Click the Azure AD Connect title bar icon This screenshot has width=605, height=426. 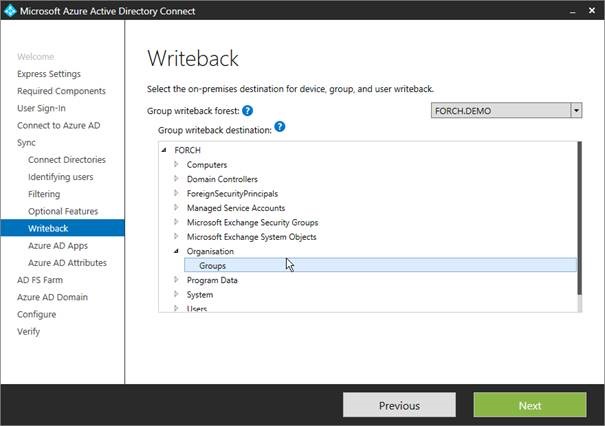pos(10,10)
